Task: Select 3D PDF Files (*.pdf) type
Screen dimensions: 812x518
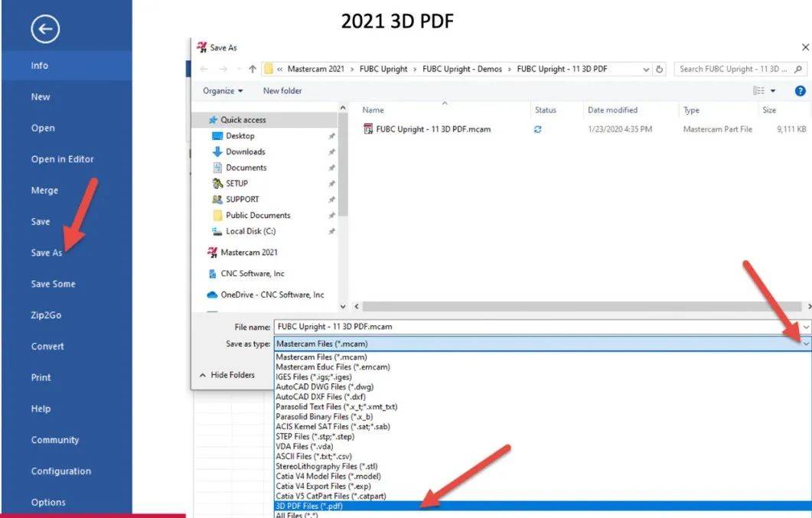Action: (543, 506)
